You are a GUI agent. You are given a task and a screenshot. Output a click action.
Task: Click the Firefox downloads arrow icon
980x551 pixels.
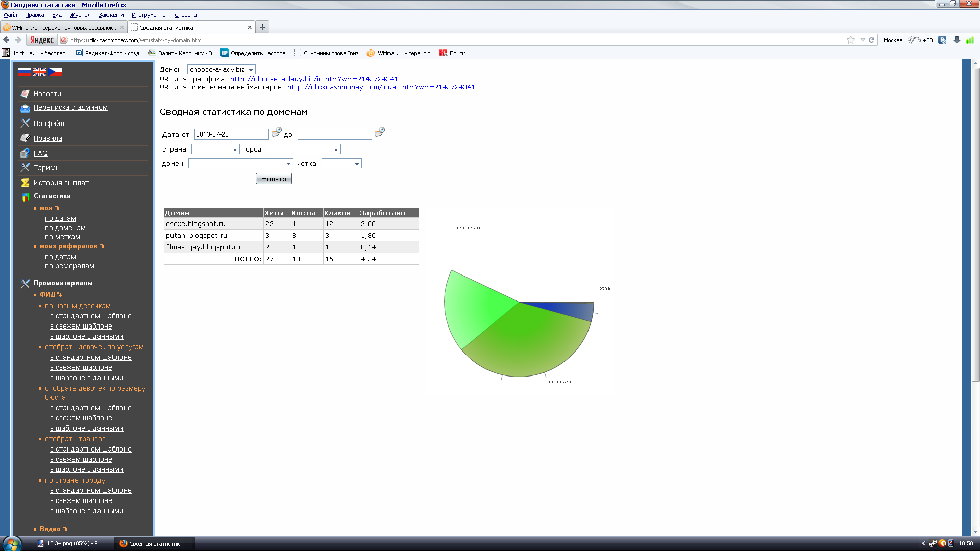coord(957,40)
